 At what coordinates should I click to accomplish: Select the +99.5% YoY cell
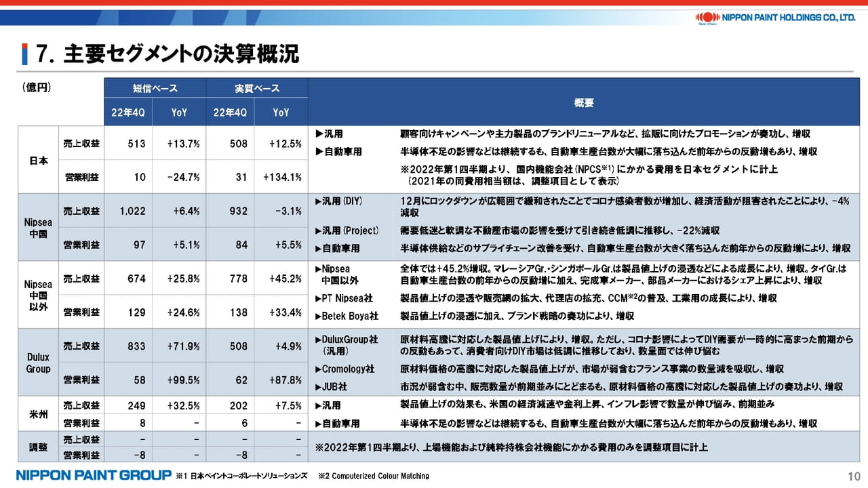click(x=179, y=380)
